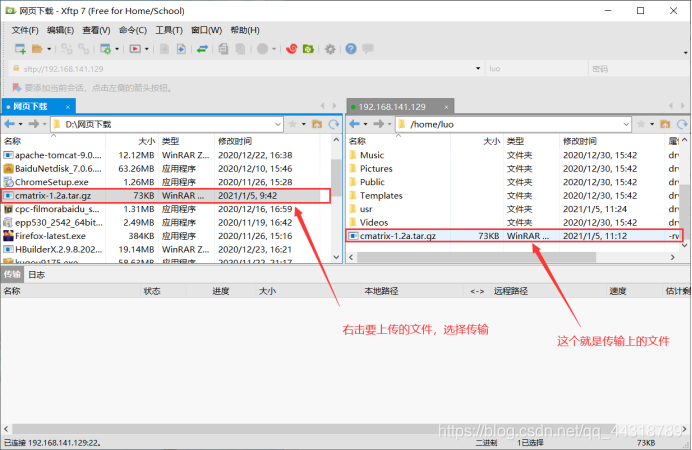The height and width of the screenshot is (450, 692).
Task: Click remote pane new folder icon
Action: point(665,124)
